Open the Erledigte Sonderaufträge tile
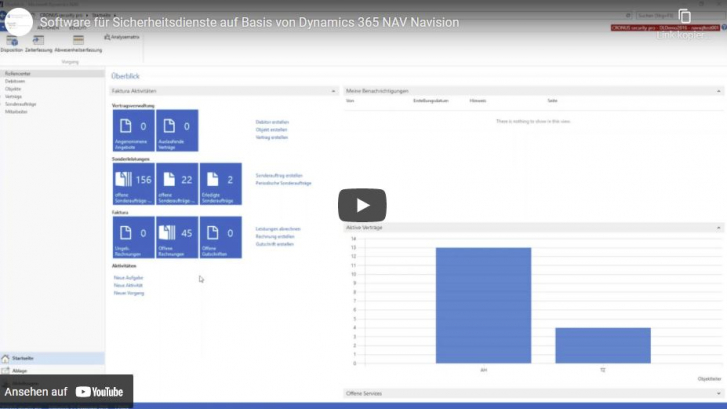Screen dimensions: 727x409 click(x=221, y=184)
